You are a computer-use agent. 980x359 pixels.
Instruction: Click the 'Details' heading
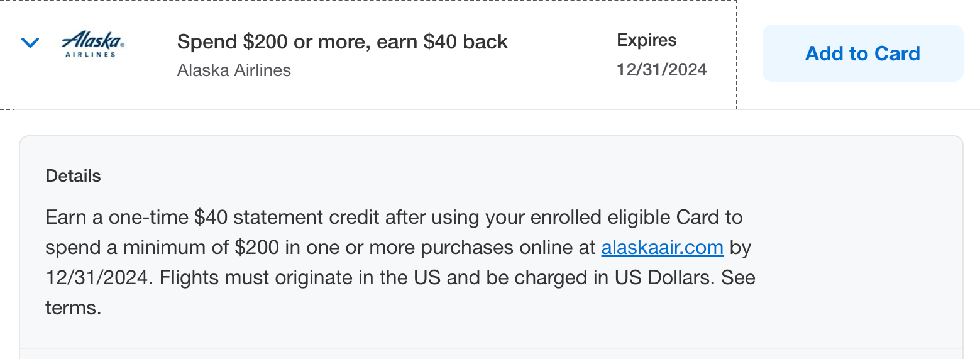click(73, 176)
